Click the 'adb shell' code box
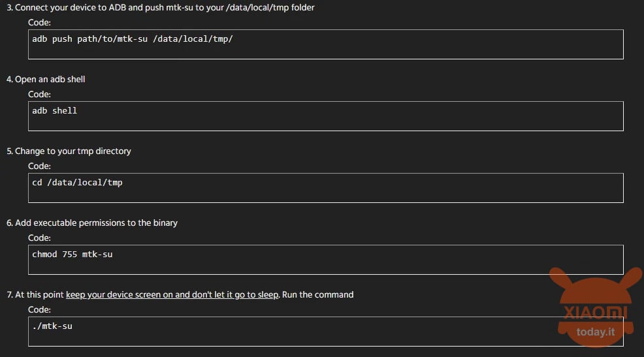 (x=326, y=116)
